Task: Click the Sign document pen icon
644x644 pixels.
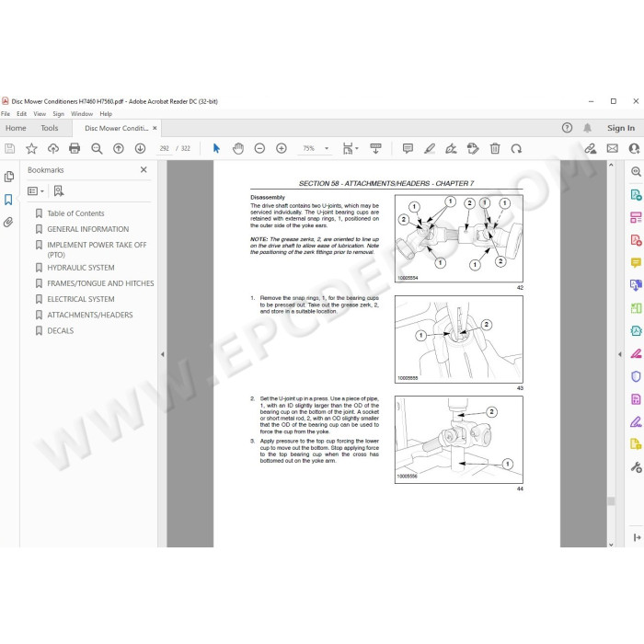Action: click(x=451, y=148)
